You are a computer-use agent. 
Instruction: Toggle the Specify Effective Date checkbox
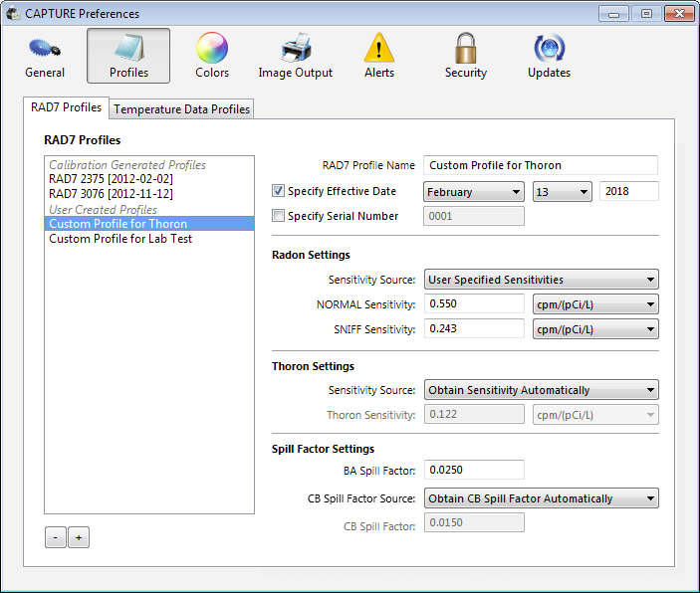[x=278, y=191]
